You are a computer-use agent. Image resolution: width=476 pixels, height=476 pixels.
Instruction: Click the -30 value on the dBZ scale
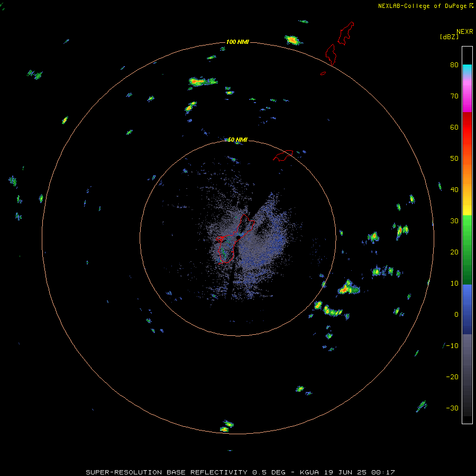[452, 408]
